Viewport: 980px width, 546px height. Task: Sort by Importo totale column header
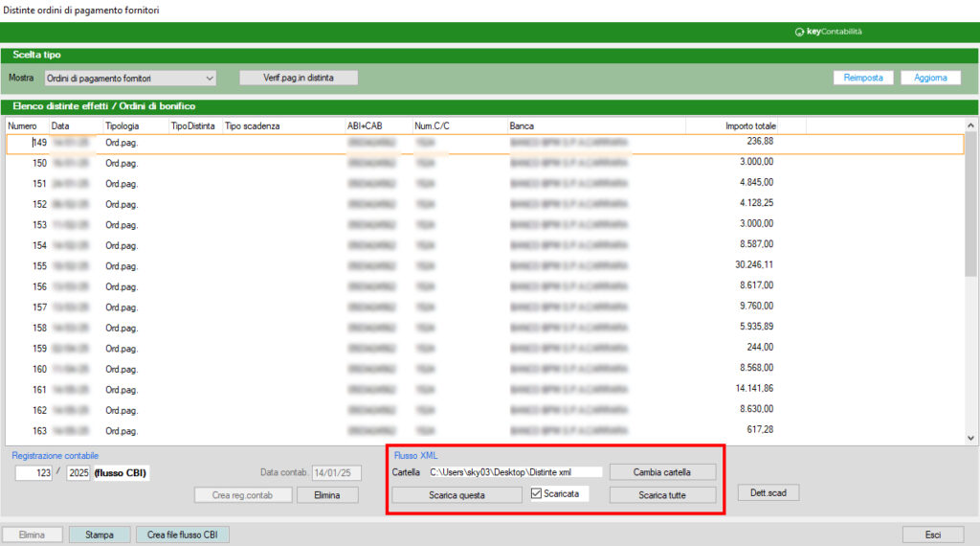750,125
